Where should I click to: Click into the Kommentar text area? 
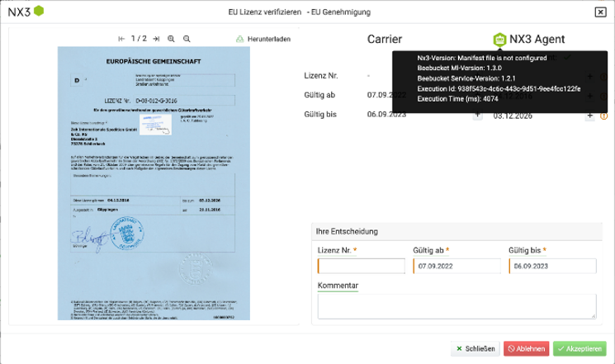tap(457, 306)
